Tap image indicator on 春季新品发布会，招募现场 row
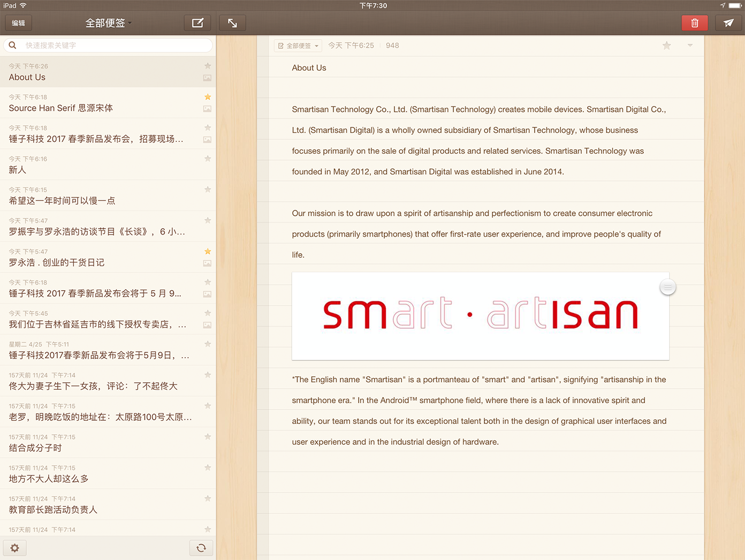745x560 pixels. (x=207, y=140)
